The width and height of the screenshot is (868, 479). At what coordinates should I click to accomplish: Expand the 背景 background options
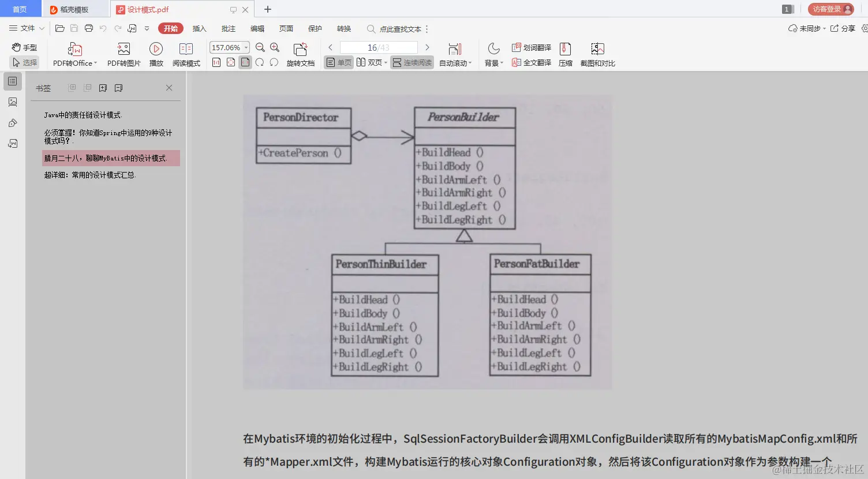click(x=493, y=62)
